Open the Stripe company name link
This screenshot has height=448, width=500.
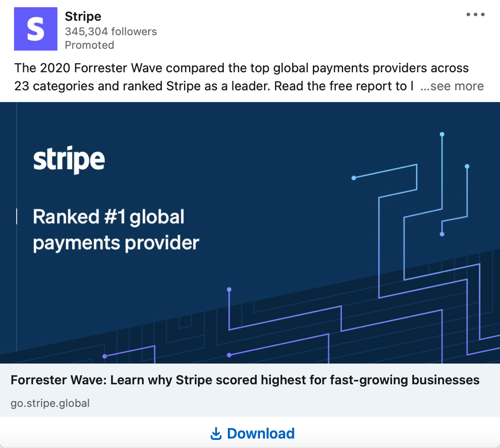83,16
